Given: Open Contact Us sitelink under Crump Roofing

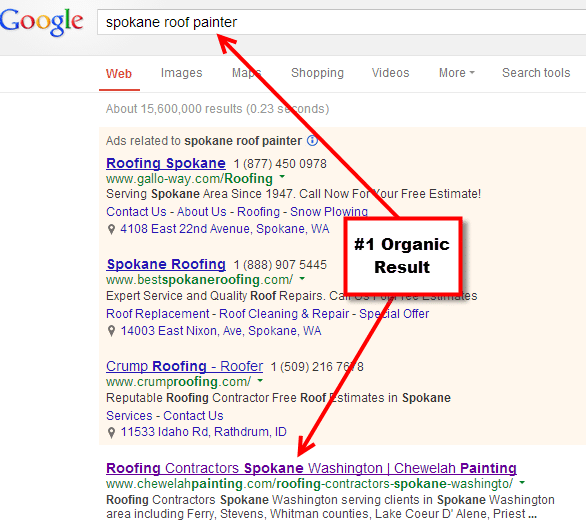Looking at the screenshot, I should pyautogui.click(x=193, y=416).
